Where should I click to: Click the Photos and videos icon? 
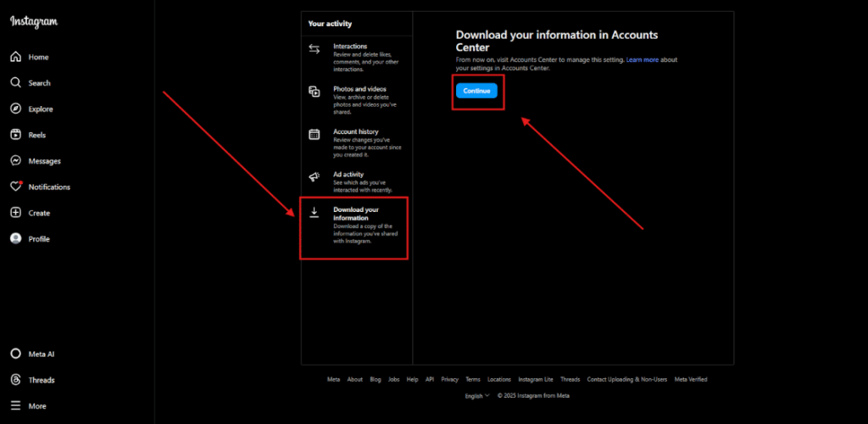[x=314, y=92]
